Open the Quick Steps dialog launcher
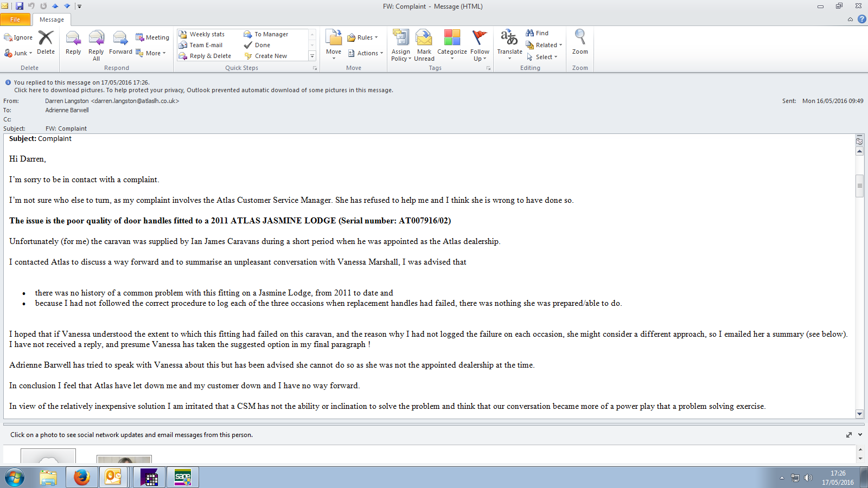The image size is (868, 488). click(x=315, y=68)
